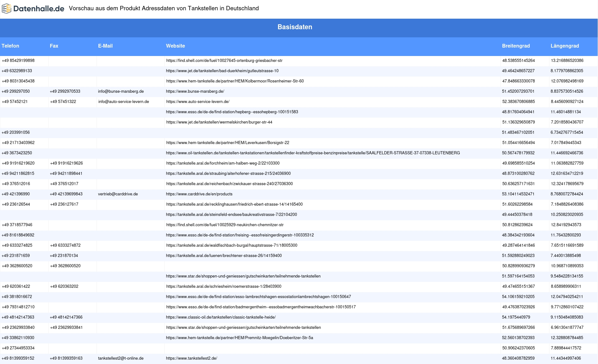Open the esso hepberg find-station URL

click(232, 112)
